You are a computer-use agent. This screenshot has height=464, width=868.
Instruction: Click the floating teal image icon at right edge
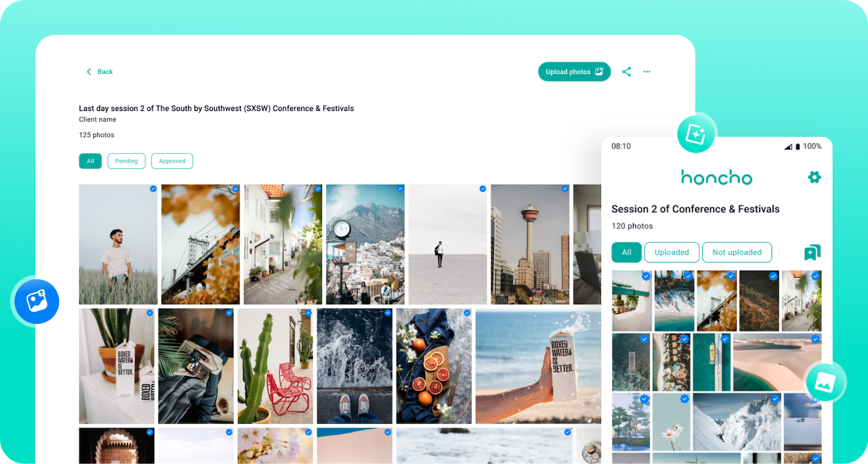pos(825,382)
